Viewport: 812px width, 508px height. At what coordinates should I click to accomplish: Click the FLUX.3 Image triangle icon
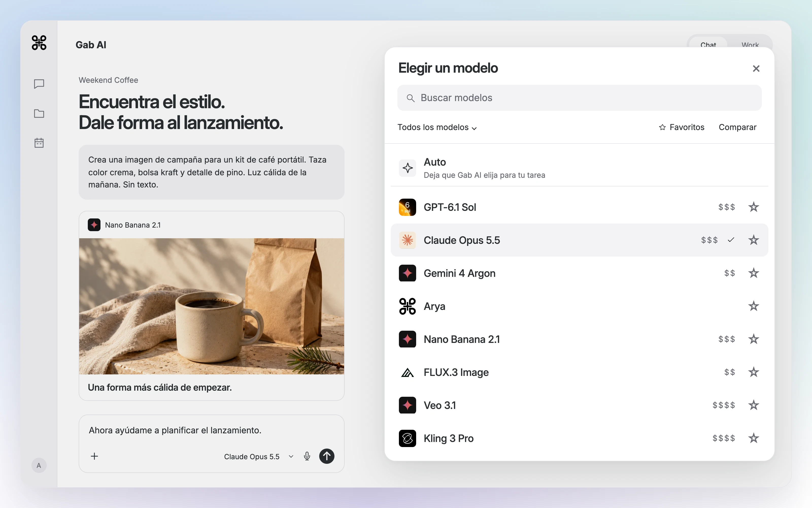tap(407, 373)
